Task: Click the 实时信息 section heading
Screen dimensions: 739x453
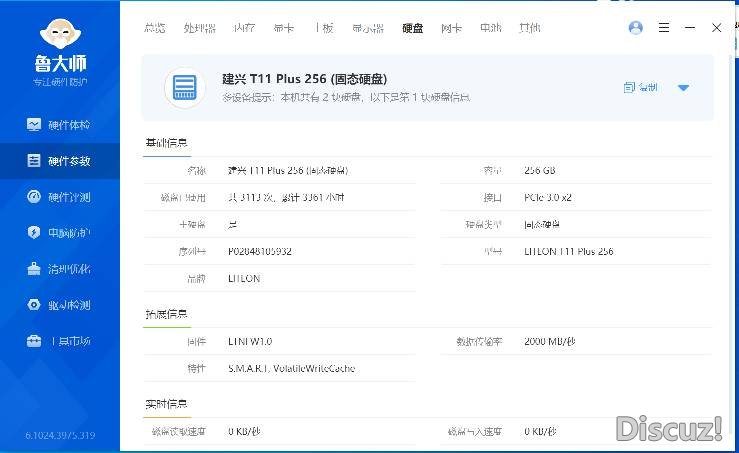Action: 166,404
